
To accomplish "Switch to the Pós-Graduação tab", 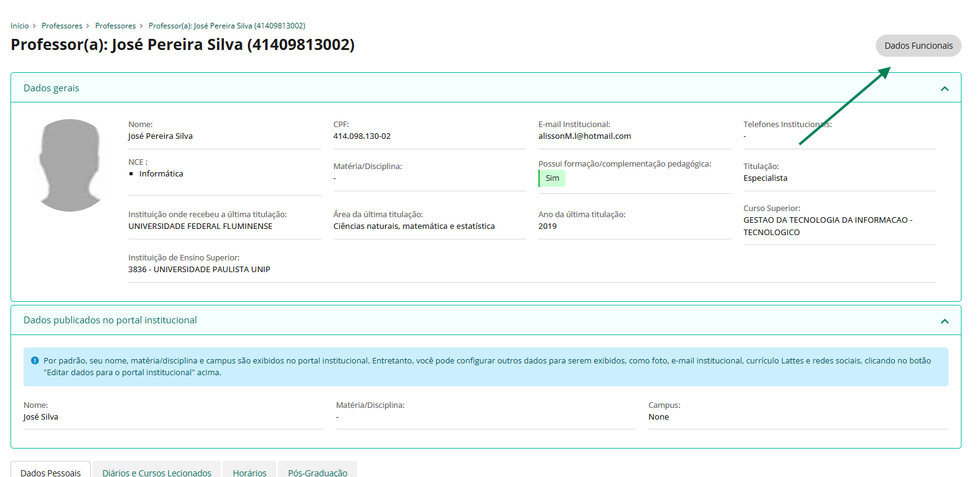I will 318,472.
